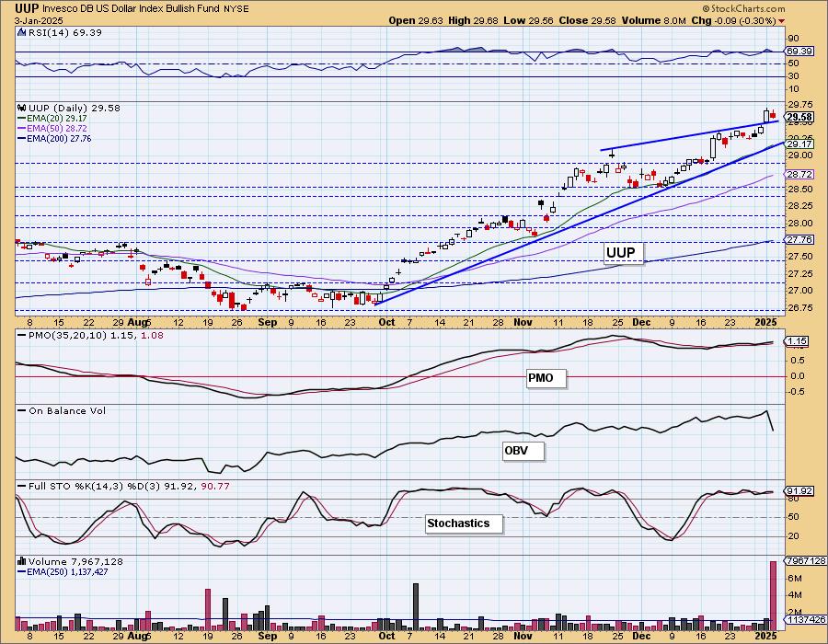828x644 pixels.
Task: Click the 1137426 volume EMA tag
Action: [806, 619]
